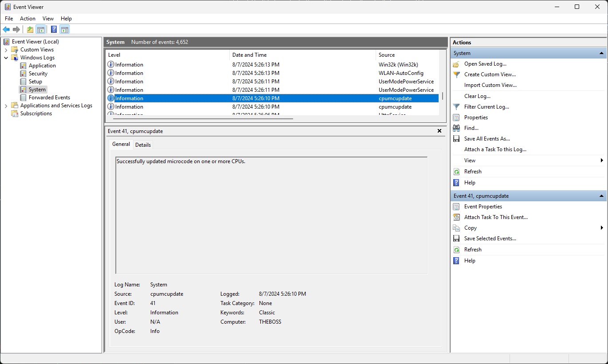The width and height of the screenshot is (608, 364).
Task: Click the Event Properties icon
Action: [x=456, y=207]
